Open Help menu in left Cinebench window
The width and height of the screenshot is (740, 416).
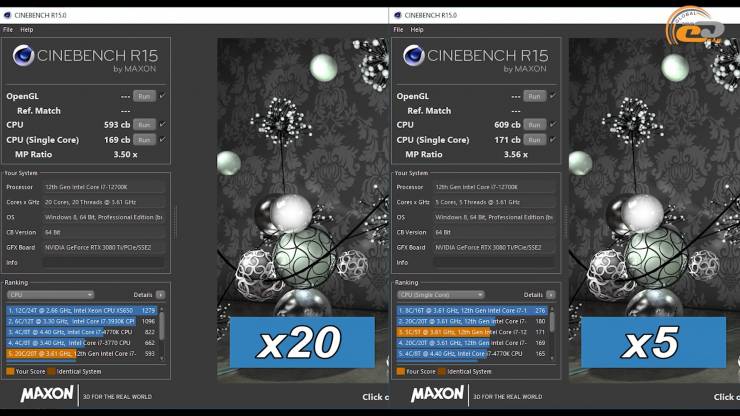pos(26,30)
